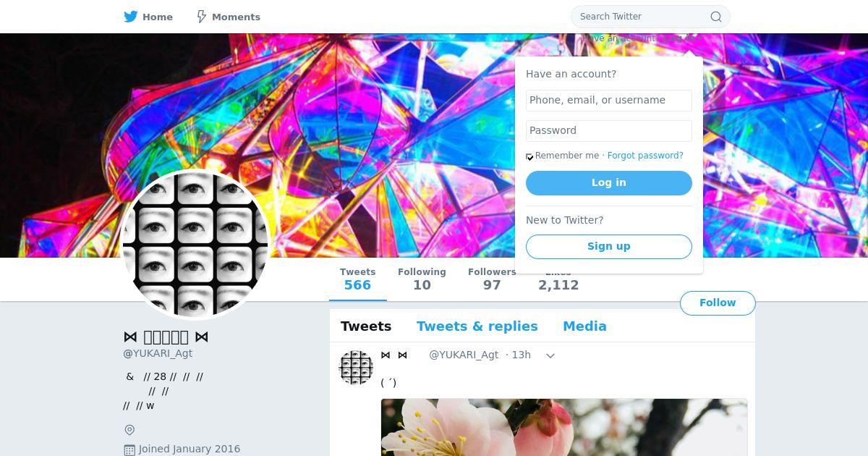
Task: Focus the Phone, email, or username field
Action: (609, 101)
